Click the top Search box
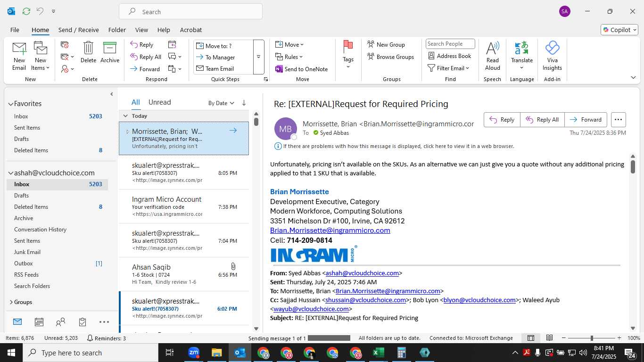644x362 pixels. point(190,12)
